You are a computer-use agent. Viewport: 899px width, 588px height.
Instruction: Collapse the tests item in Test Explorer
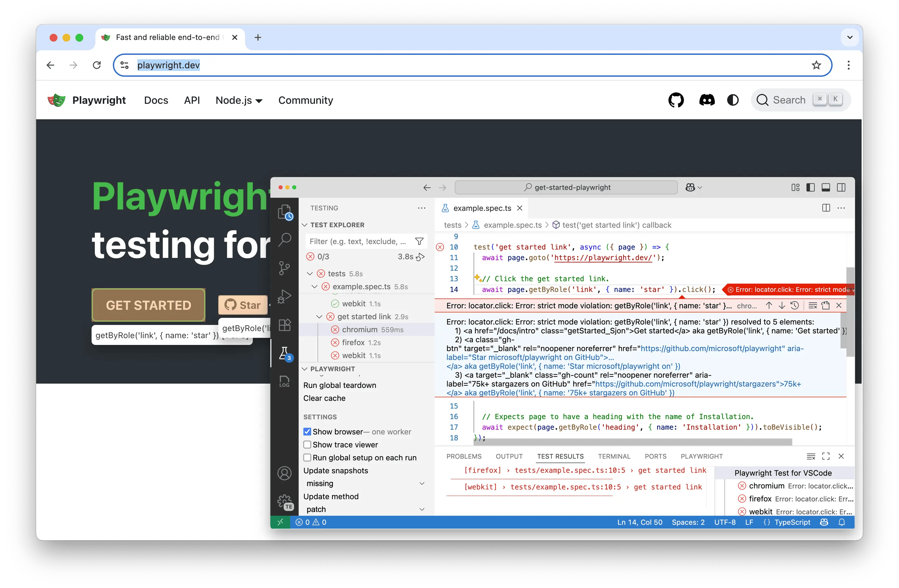[x=311, y=273]
